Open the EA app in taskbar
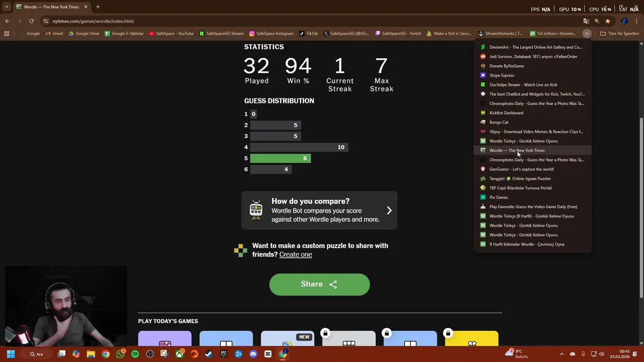 [194, 354]
